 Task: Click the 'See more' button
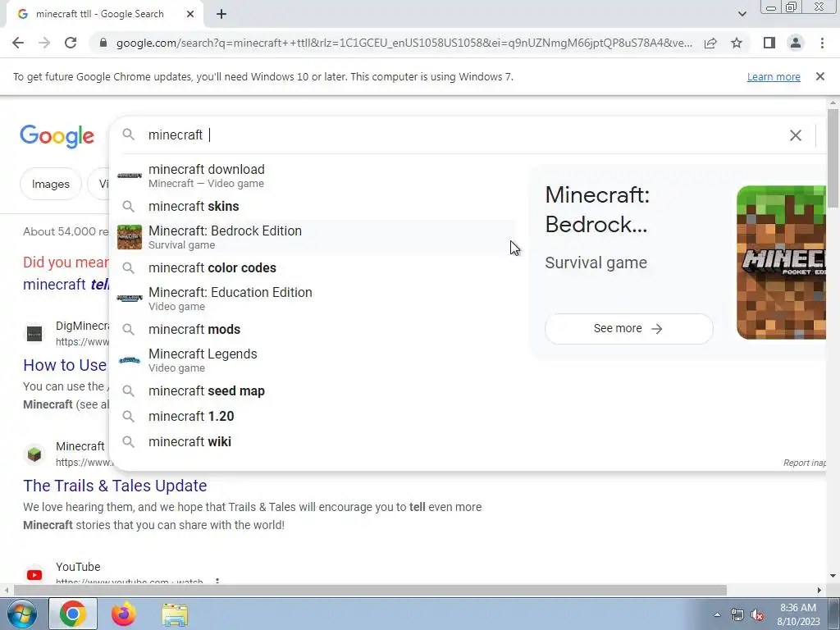click(629, 328)
